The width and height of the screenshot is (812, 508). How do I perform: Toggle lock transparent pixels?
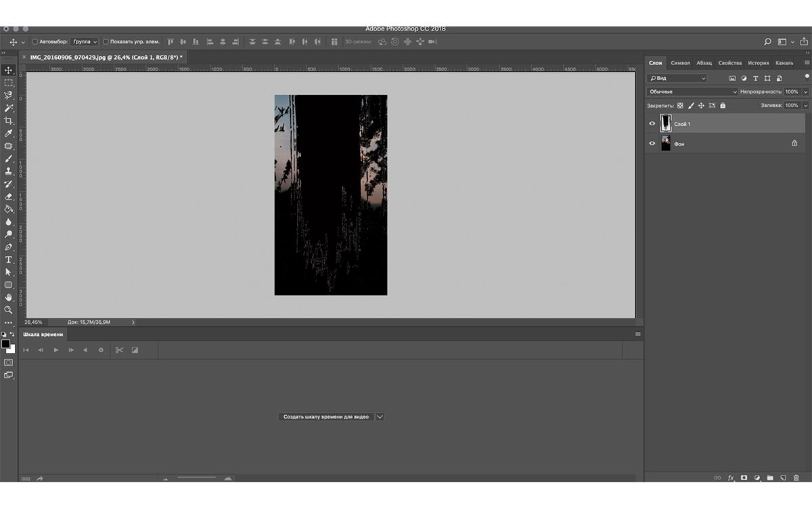[680, 106]
